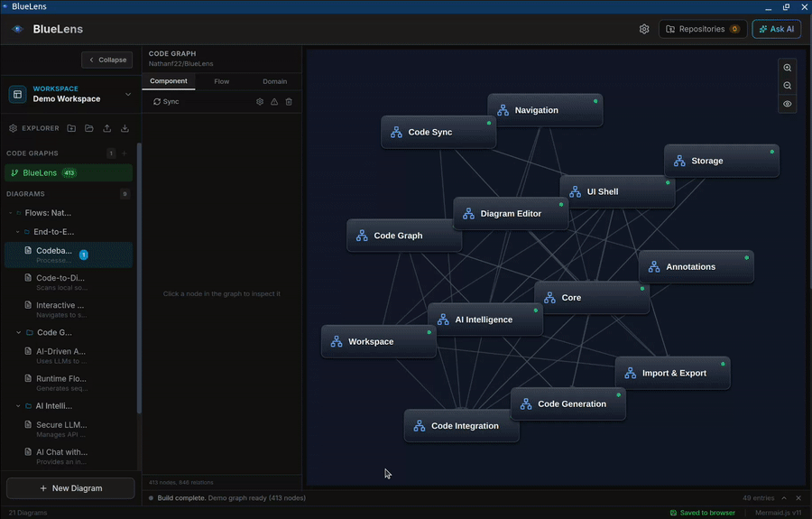Toggle the graph visibility eye icon
The width and height of the screenshot is (812, 519).
(x=788, y=104)
